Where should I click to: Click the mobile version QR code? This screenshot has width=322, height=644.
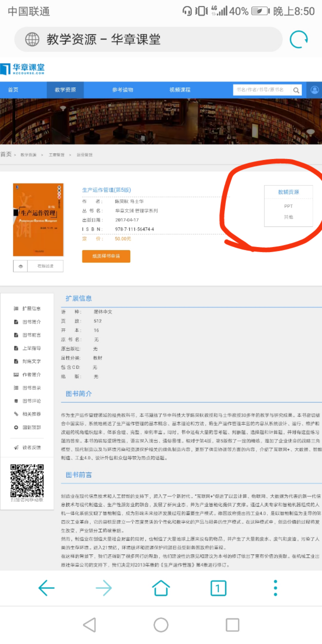[27, 480]
